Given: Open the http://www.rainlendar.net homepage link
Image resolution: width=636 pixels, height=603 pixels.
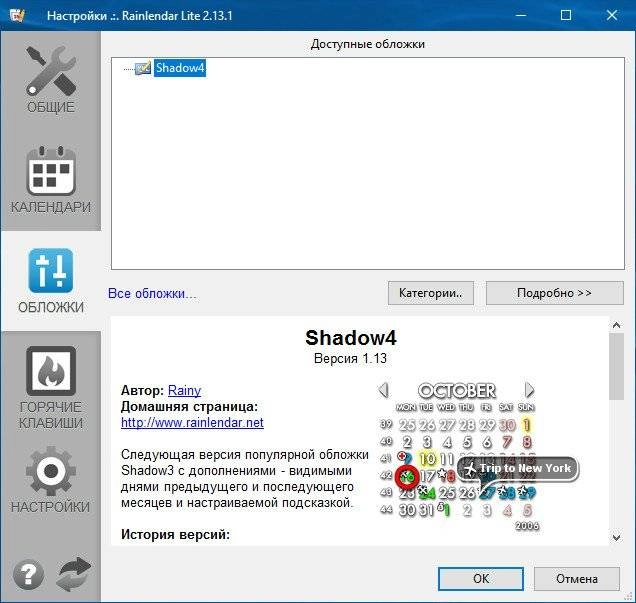Looking at the screenshot, I should tap(192, 423).
